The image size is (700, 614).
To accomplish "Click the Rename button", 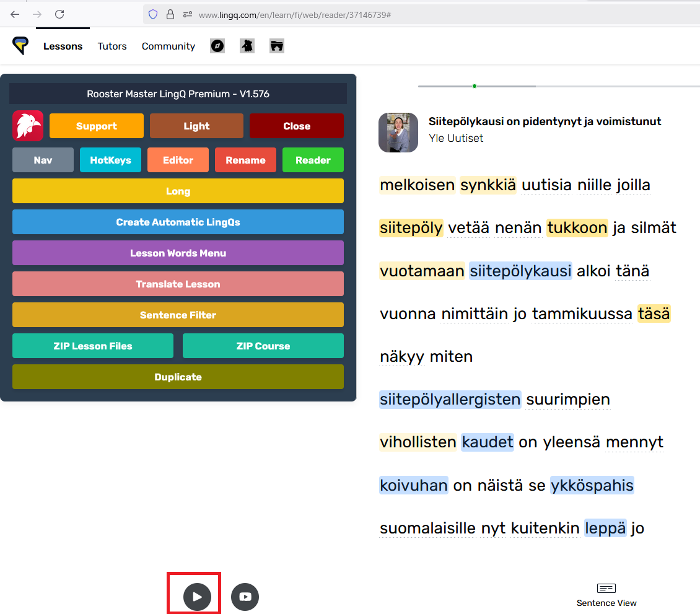I will 245,160.
